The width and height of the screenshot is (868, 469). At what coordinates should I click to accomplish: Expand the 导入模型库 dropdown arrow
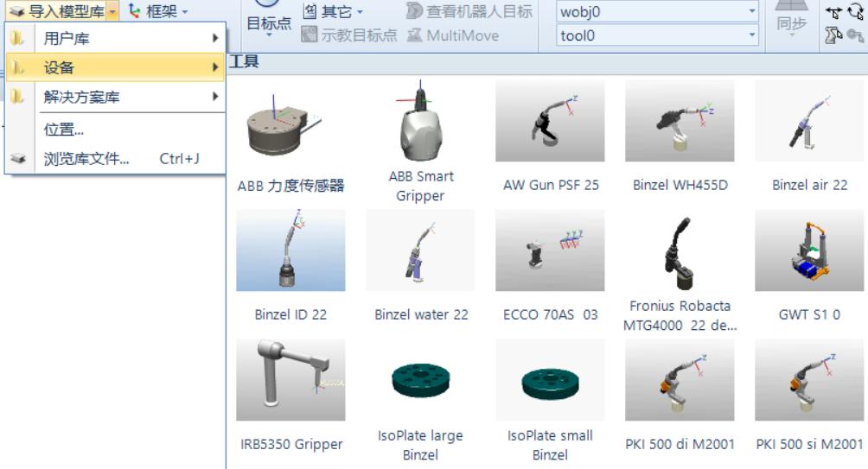tap(112, 11)
